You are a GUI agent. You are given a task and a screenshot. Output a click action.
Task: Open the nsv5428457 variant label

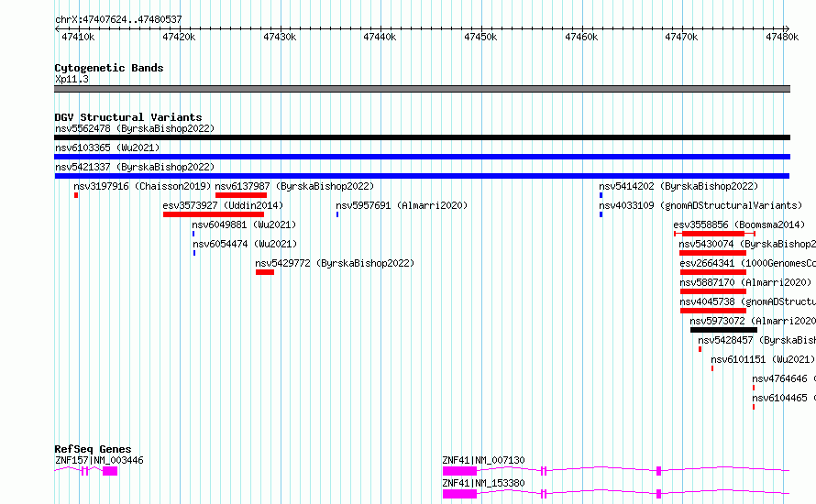click(757, 340)
